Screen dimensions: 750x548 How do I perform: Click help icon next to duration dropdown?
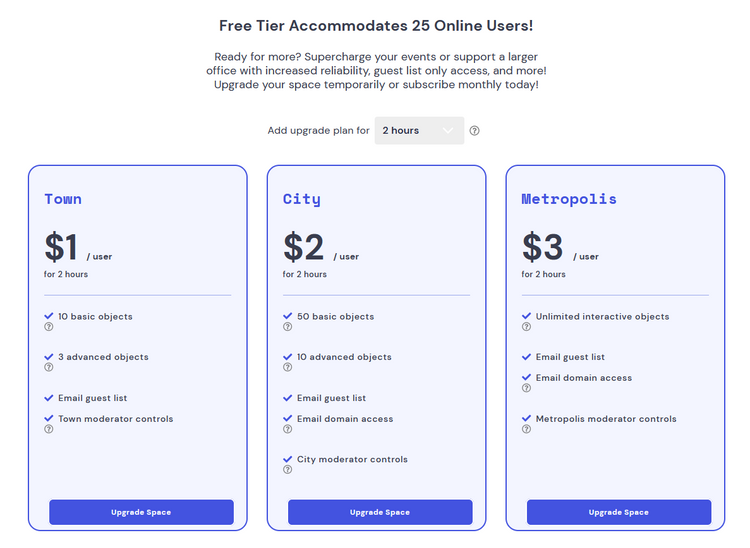(x=474, y=131)
